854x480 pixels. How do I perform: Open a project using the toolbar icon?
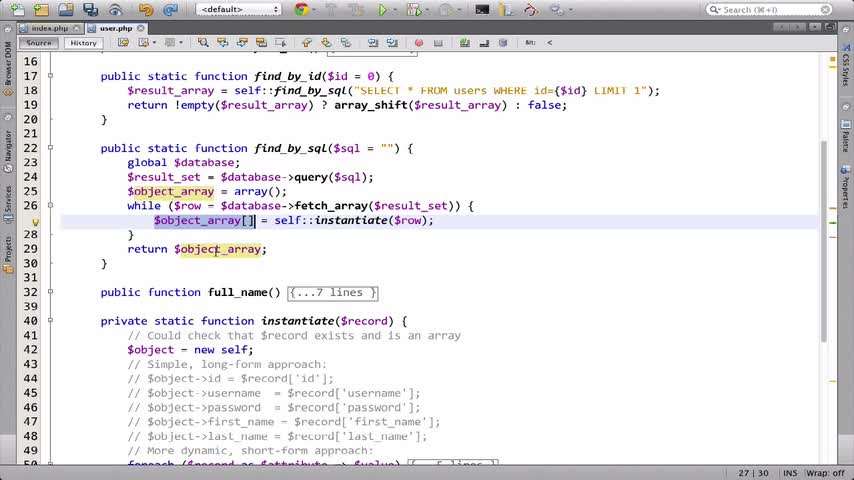(x=66, y=9)
